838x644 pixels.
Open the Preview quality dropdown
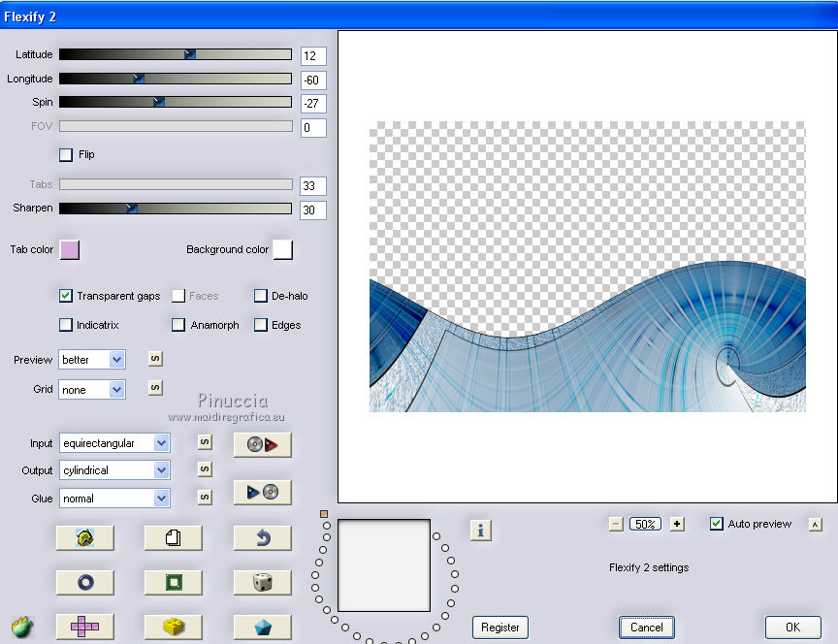click(92, 360)
